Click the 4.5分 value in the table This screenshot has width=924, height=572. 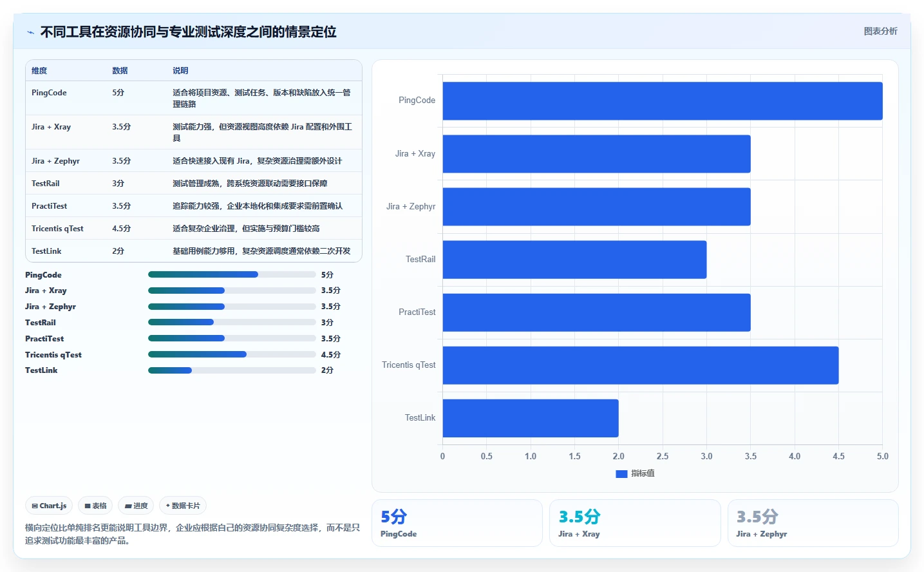[x=121, y=229]
